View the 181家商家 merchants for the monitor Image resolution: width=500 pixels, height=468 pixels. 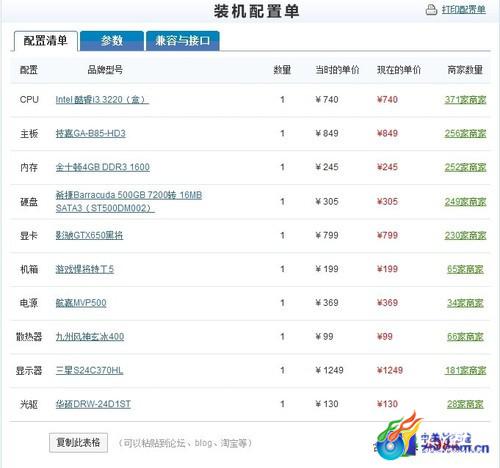pos(465,370)
